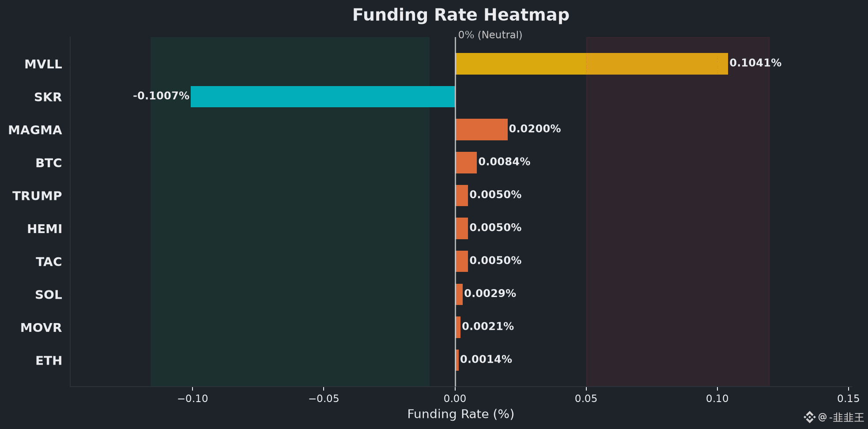Select the SKR teal negative bar
The height and width of the screenshot is (429, 868).
pyautogui.click(x=323, y=97)
